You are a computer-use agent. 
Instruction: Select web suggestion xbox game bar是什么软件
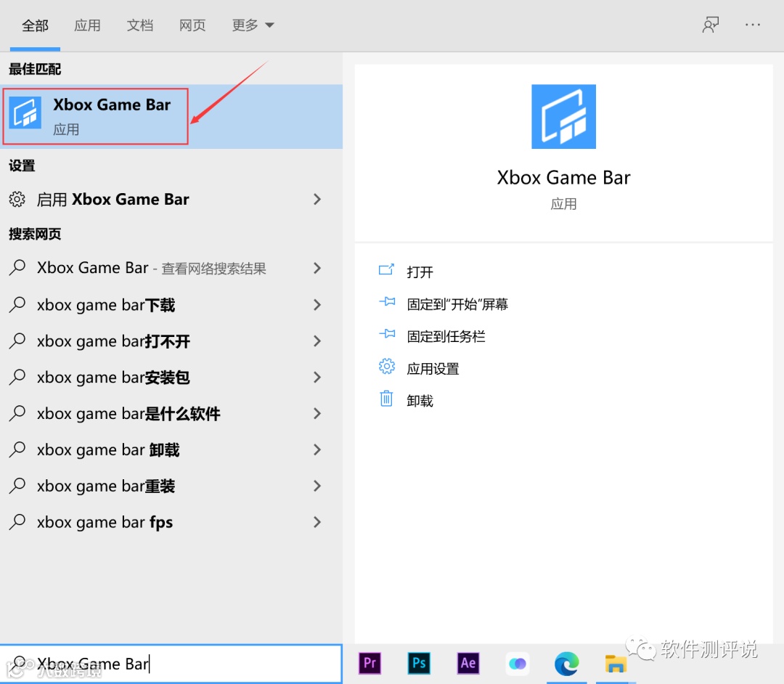(171, 413)
